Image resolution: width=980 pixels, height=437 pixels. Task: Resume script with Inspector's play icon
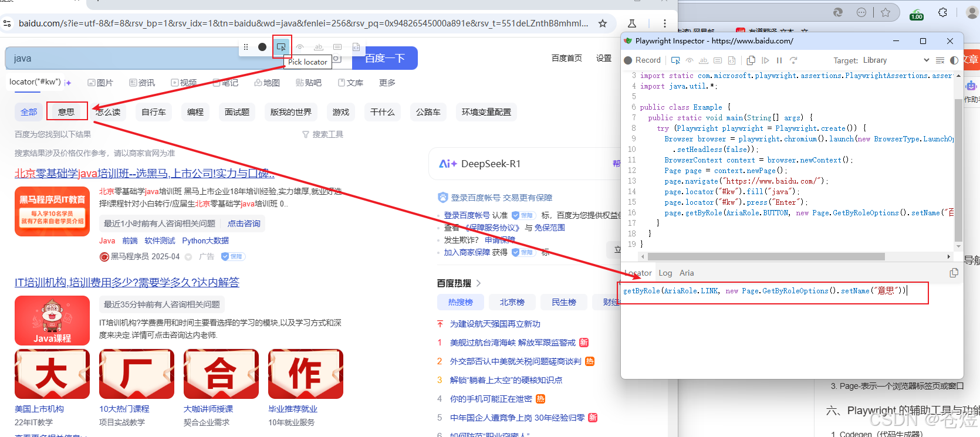pyautogui.click(x=765, y=60)
